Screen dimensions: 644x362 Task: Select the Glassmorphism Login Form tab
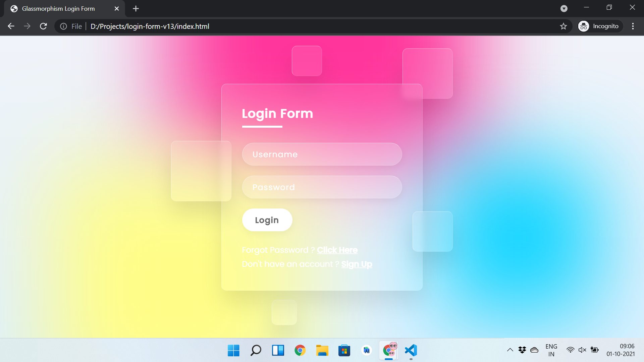[58, 9]
